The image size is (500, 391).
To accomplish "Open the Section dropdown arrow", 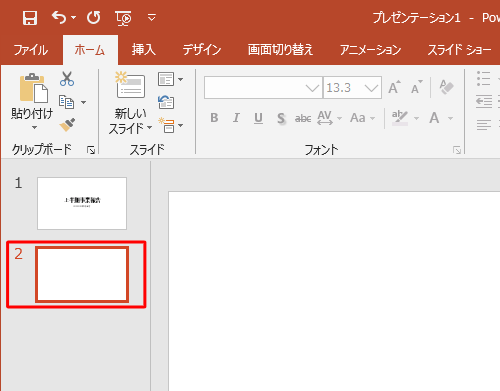I will [x=180, y=125].
